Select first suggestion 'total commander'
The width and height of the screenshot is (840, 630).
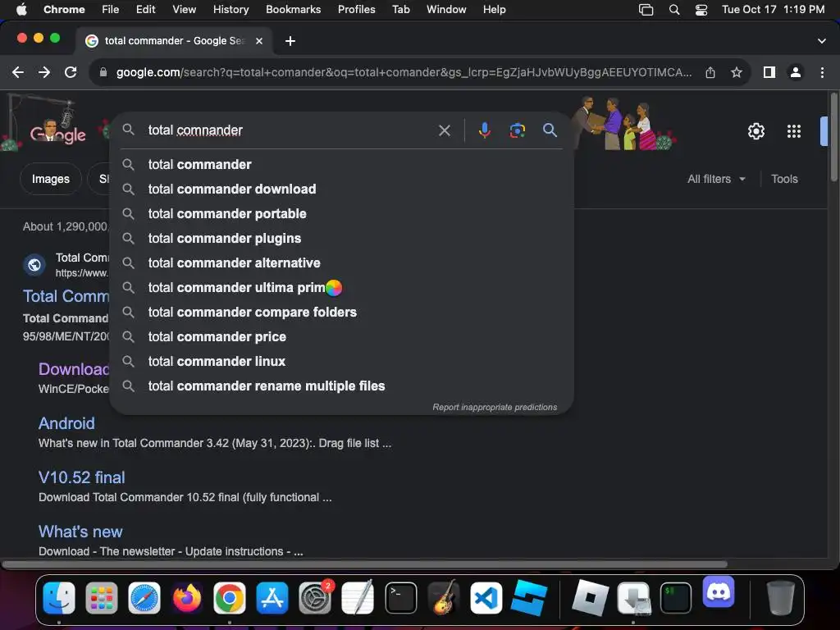[341, 164]
